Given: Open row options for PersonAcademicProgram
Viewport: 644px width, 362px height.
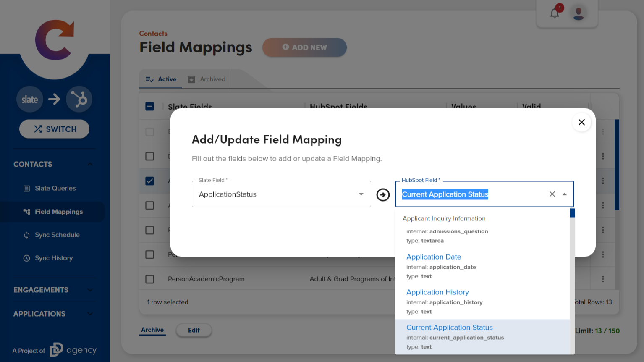Looking at the screenshot, I should point(603,279).
